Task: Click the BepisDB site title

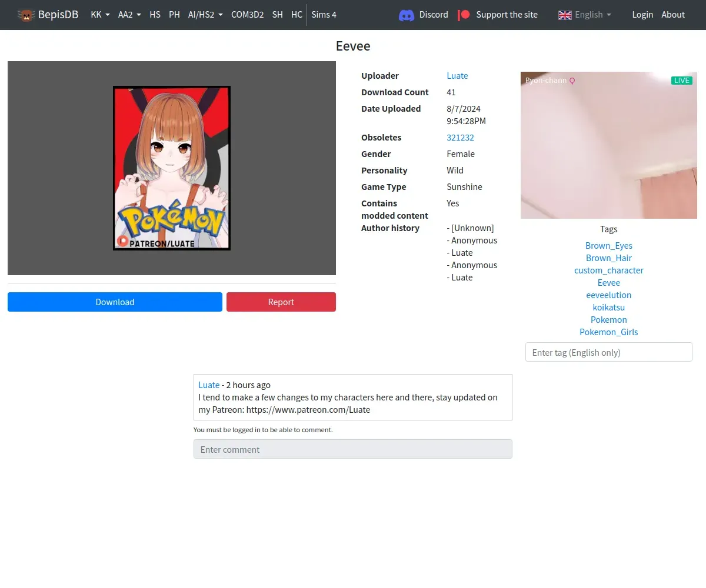Action: click(x=58, y=15)
